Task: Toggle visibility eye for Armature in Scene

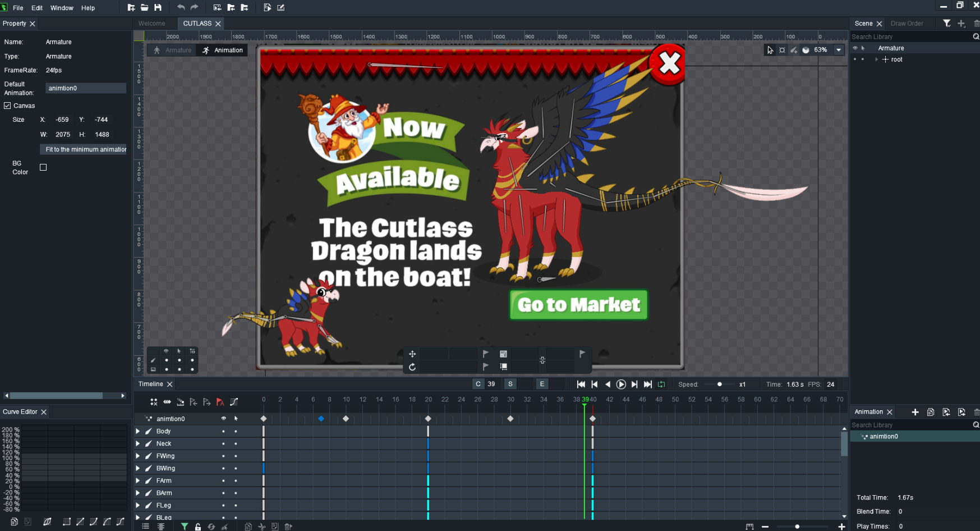Action: point(855,48)
